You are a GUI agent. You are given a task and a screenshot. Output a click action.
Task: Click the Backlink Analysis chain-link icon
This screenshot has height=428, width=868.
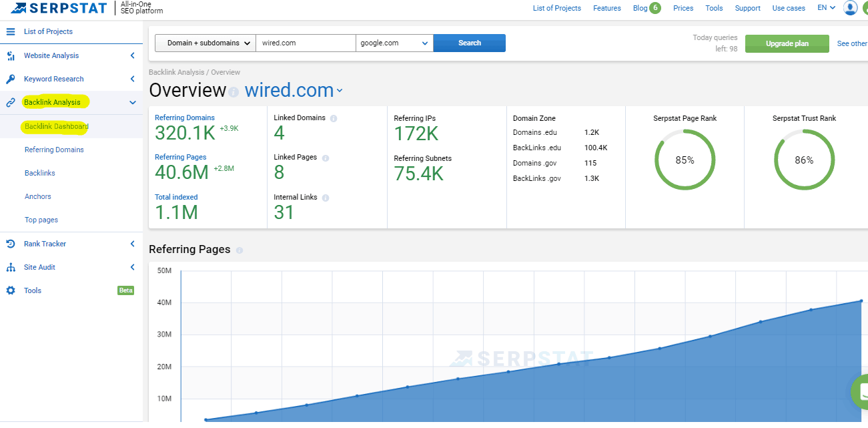(x=11, y=102)
